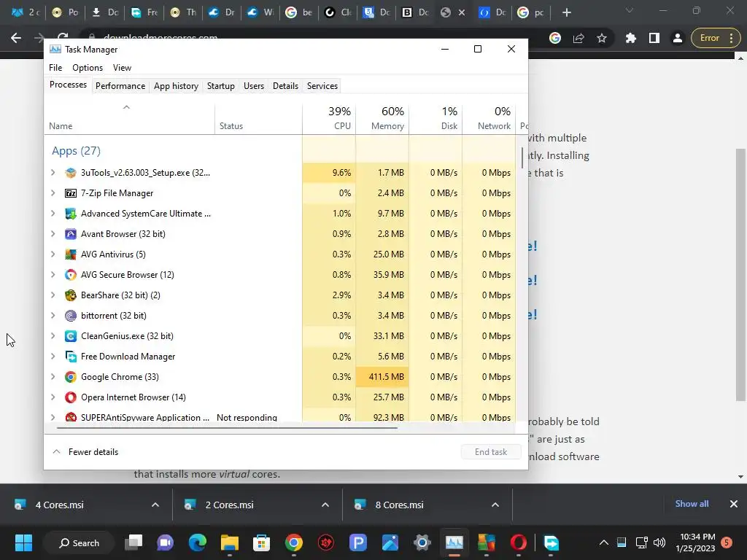The width and height of the screenshot is (747, 560).
Task: Click the share page icon in Chrome
Action: pyautogui.click(x=578, y=38)
